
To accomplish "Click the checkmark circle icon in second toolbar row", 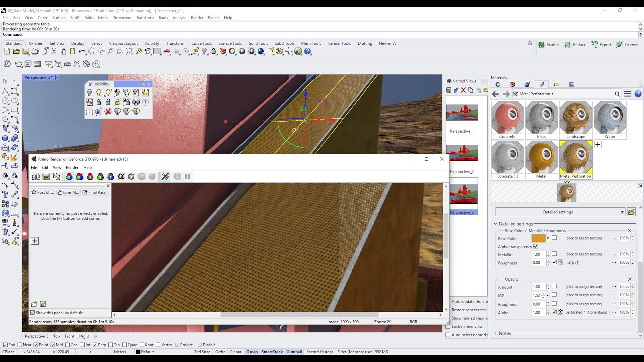I will tap(7, 64).
